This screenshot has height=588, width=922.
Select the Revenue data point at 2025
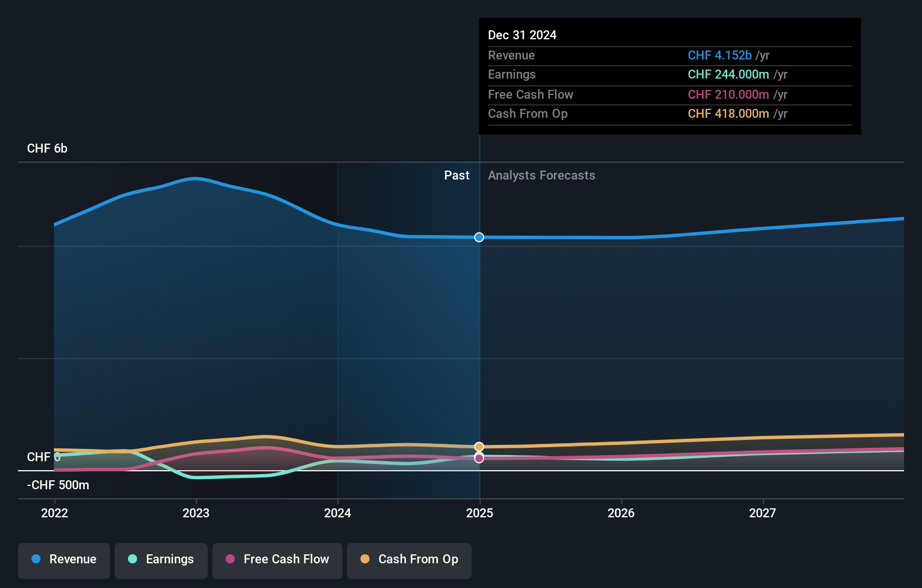(x=479, y=237)
